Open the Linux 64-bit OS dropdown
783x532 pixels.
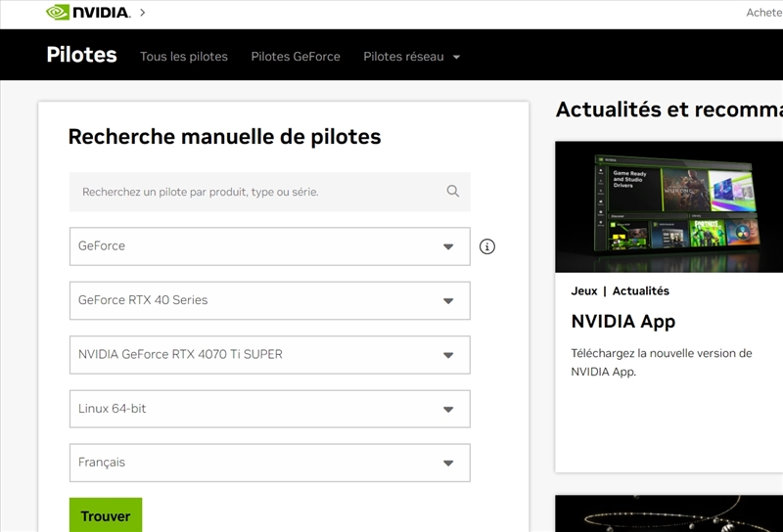(x=270, y=409)
